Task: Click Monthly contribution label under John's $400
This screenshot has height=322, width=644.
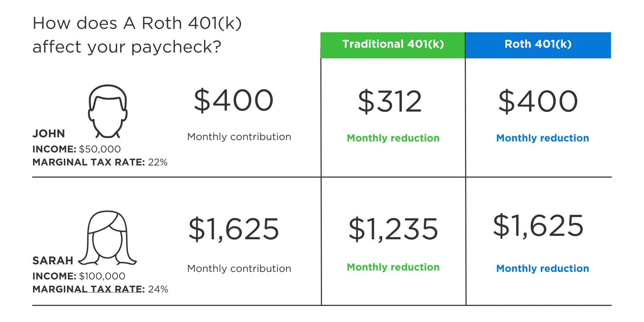Action: click(239, 137)
